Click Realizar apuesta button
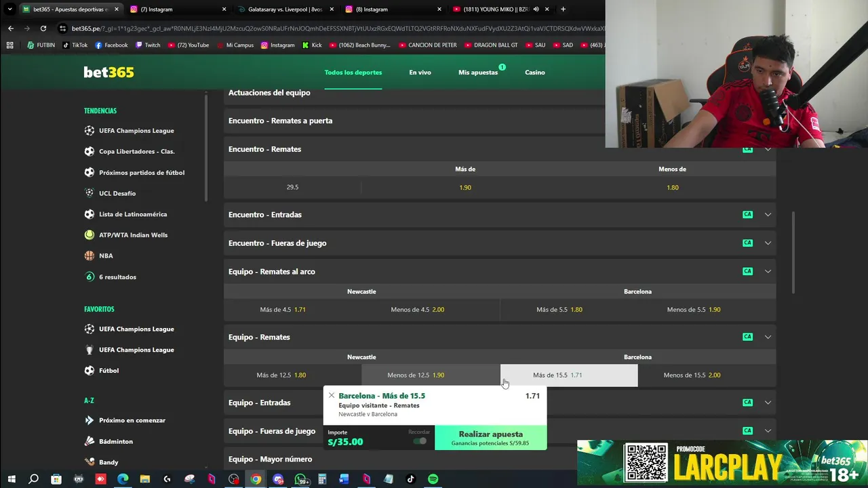 (491, 438)
